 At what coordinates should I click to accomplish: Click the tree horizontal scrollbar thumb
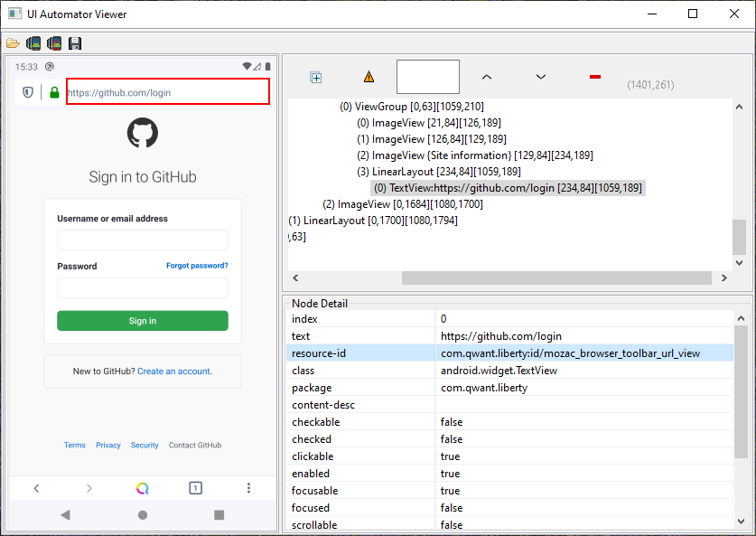click(x=556, y=277)
